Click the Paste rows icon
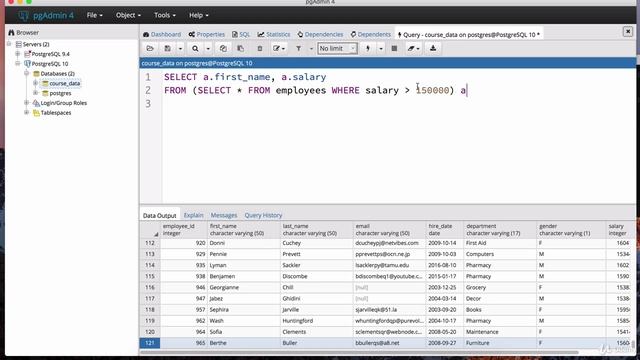640x360 pixels. (240, 49)
